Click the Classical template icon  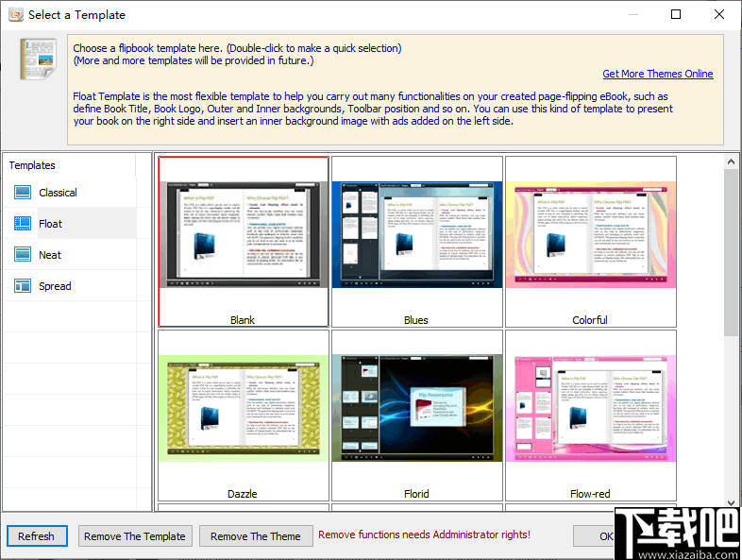23,193
